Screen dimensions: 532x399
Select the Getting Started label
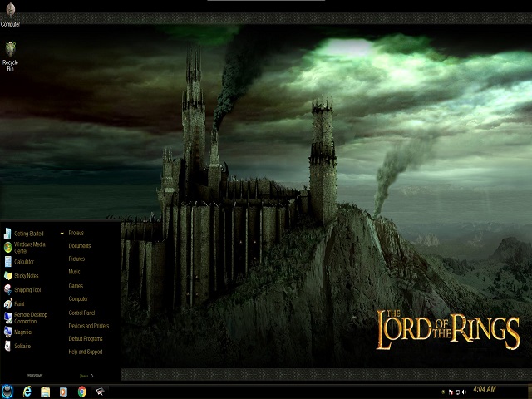click(28, 234)
